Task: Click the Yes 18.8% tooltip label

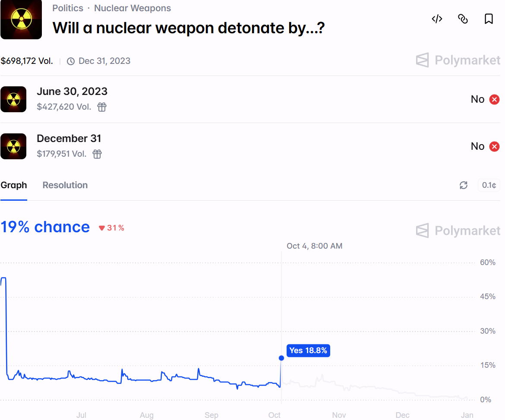Action: pos(308,351)
